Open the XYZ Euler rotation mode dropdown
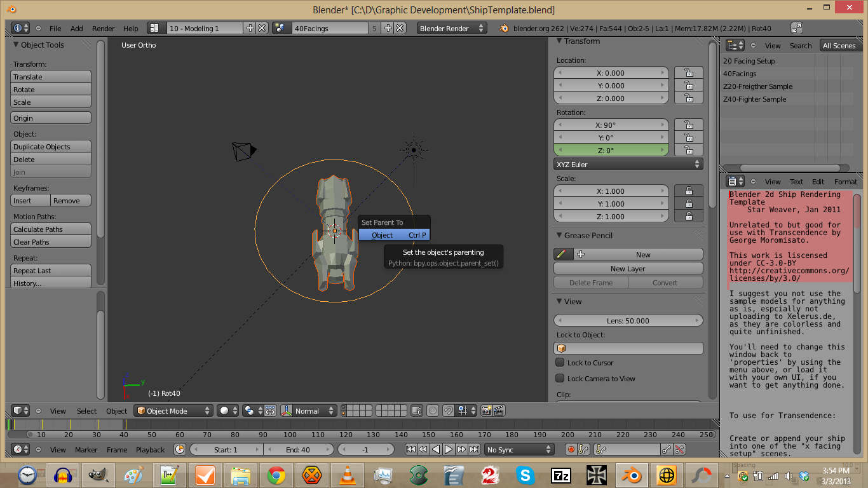 tap(628, 164)
